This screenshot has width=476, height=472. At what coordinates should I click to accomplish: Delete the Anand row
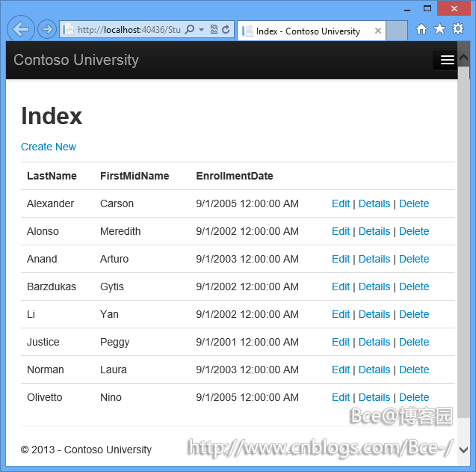coord(414,259)
